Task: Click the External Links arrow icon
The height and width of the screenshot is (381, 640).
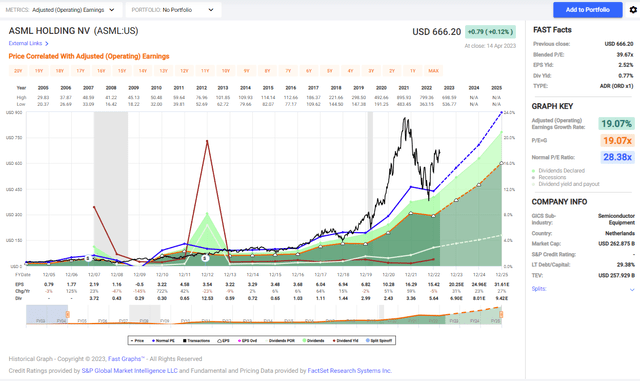Action: pos(47,43)
